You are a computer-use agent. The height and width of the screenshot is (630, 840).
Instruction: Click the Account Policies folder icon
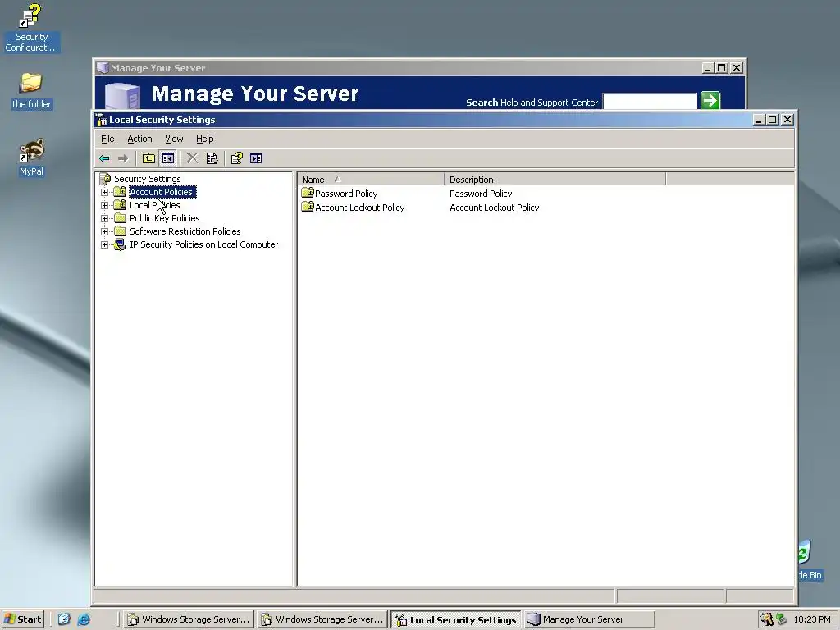120,192
